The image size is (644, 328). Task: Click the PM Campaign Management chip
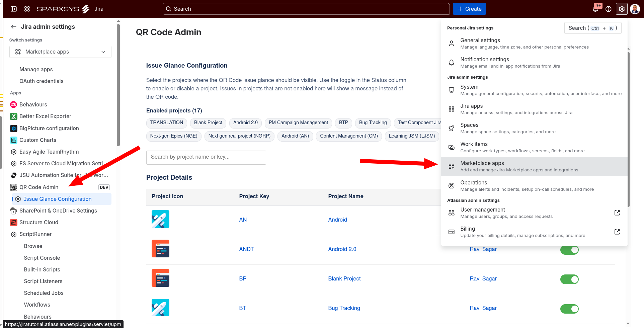(298, 123)
